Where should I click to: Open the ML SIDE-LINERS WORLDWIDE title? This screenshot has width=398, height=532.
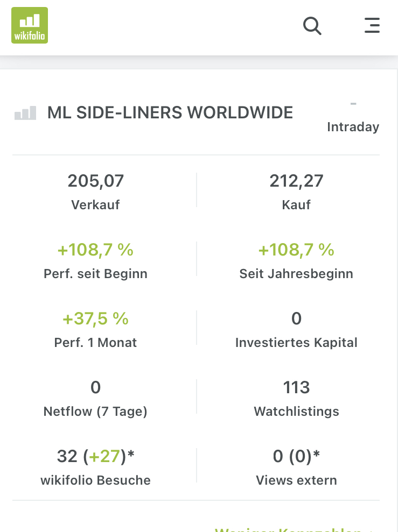(x=170, y=112)
